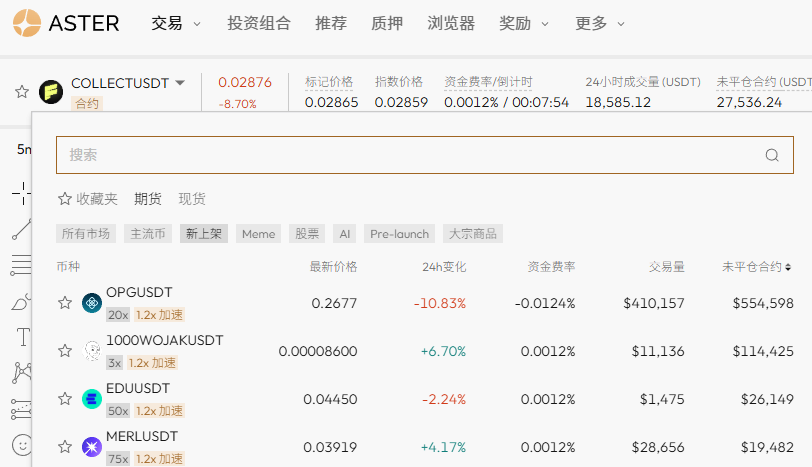Select the pattern drawing tool
Image resolution: width=812 pixels, height=467 pixels.
[22, 373]
